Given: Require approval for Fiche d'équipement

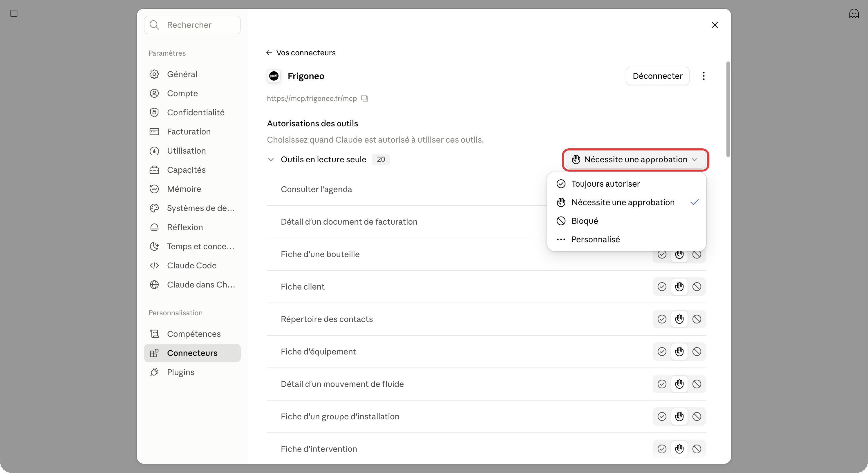Looking at the screenshot, I should click(679, 352).
